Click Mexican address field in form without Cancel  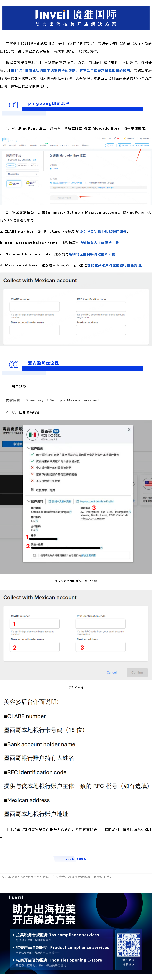pos(101,330)
